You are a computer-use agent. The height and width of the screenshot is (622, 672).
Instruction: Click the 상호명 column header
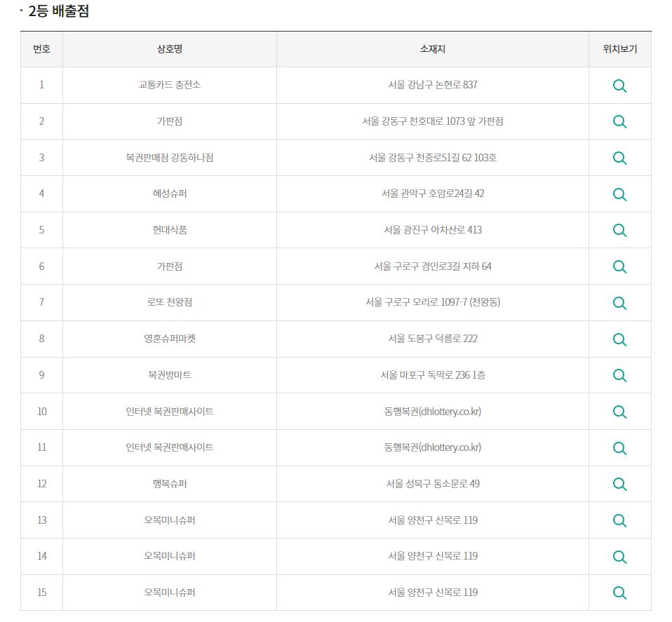(x=170, y=49)
